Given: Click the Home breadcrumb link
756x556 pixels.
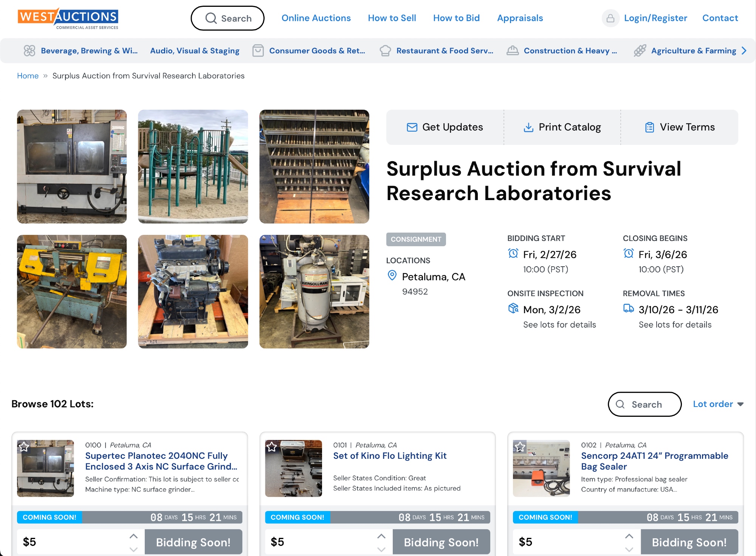Looking at the screenshot, I should pyautogui.click(x=28, y=76).
